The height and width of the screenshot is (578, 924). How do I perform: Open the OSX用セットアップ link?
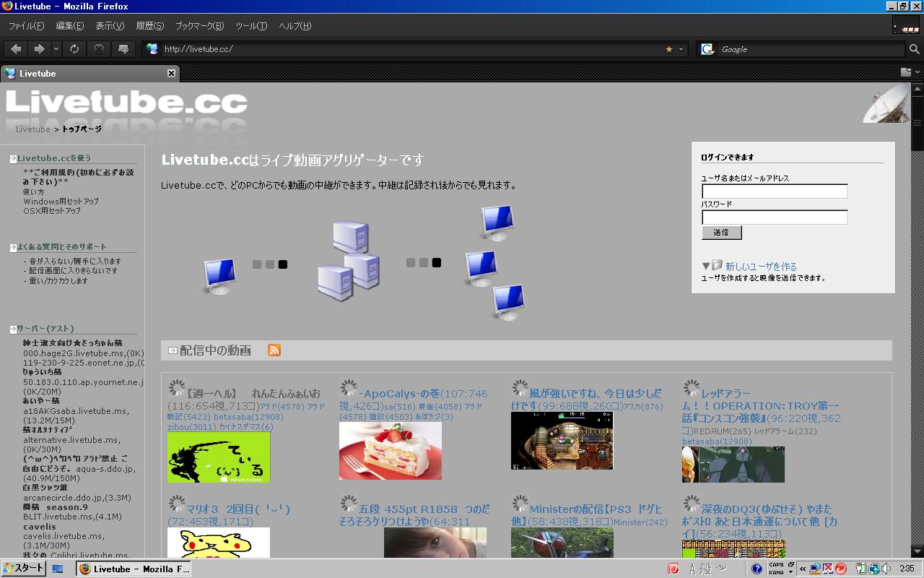click(x=52, y=211)
